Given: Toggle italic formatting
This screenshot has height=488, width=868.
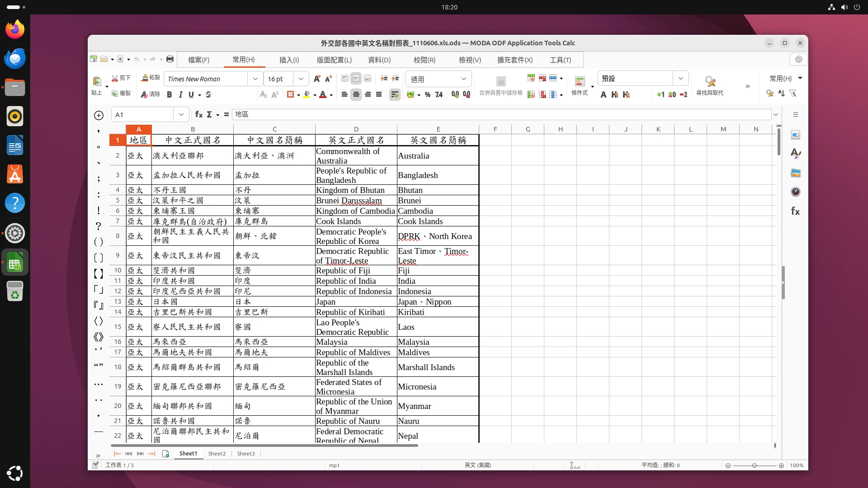Looking at the screenshot, I should click(x=180, y=94).
